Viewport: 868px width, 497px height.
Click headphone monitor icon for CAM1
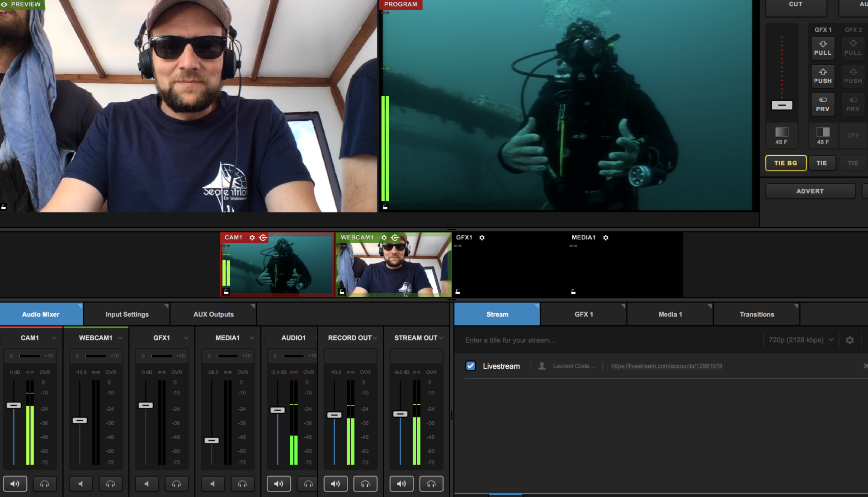click(x=44, y=484)
